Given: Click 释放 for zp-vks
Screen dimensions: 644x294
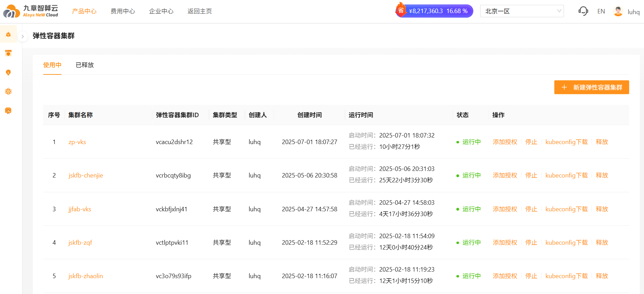Looking at the screenshot, I should coord(602,142).
